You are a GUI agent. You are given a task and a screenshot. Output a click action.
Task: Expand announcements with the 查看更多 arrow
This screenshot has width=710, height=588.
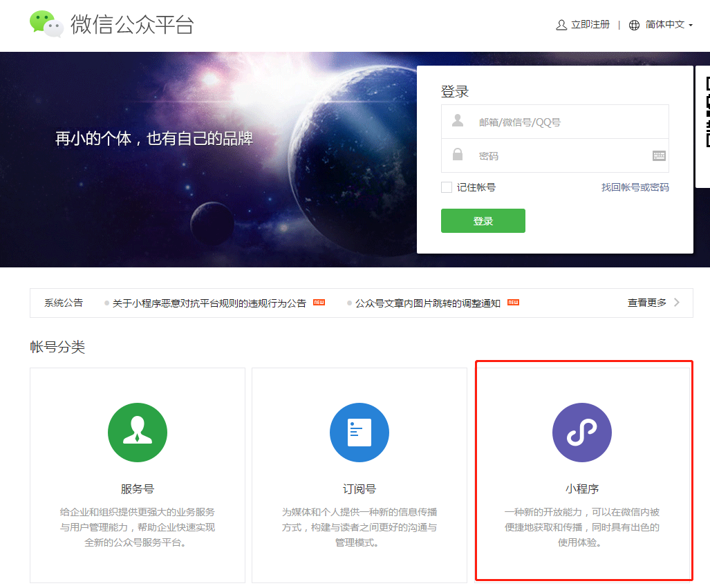coord(676,303)
